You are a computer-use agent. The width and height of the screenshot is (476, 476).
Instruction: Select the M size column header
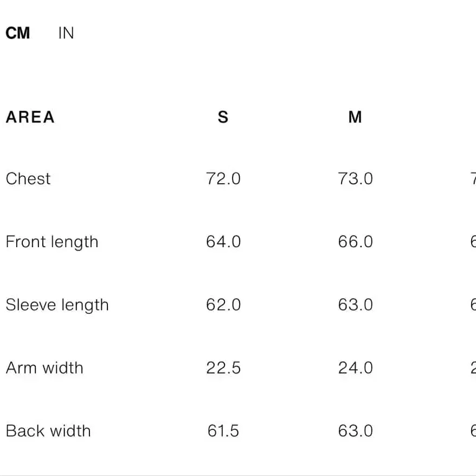[x=355, y=117]
